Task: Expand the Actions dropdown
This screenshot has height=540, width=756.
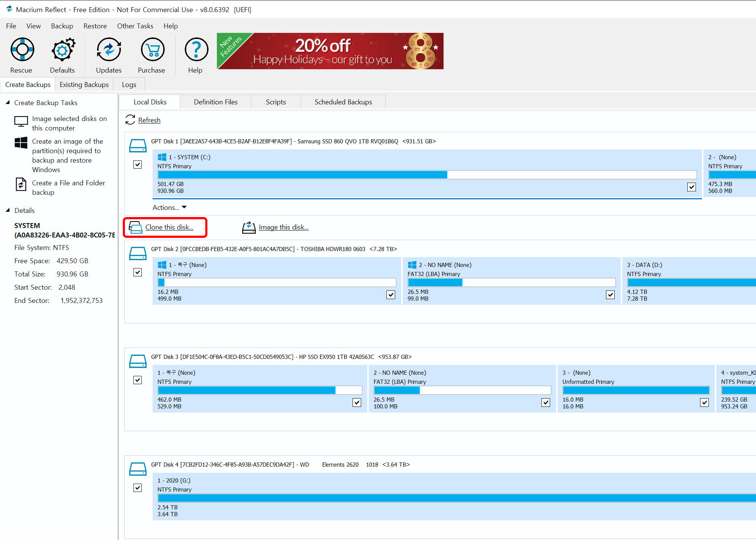Action: pos(169,207)
